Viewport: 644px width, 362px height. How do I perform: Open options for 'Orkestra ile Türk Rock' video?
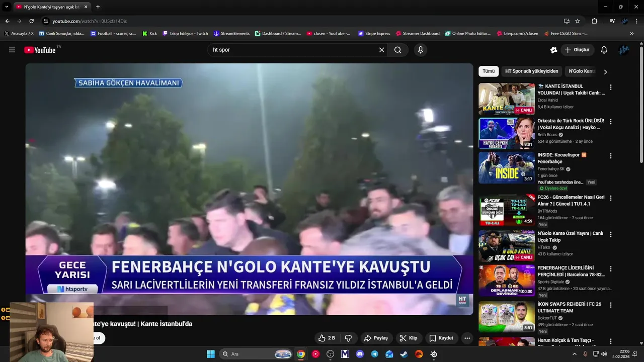(x=611, y=122)
